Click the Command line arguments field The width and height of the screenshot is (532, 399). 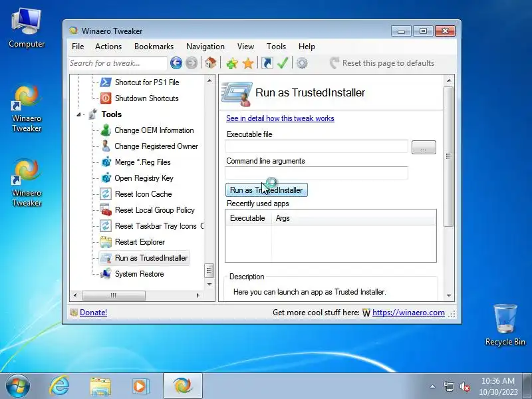click(317, 173)
